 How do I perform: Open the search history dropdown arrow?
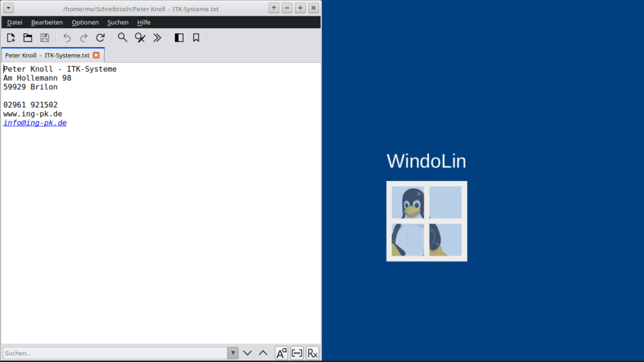(233, 353)
